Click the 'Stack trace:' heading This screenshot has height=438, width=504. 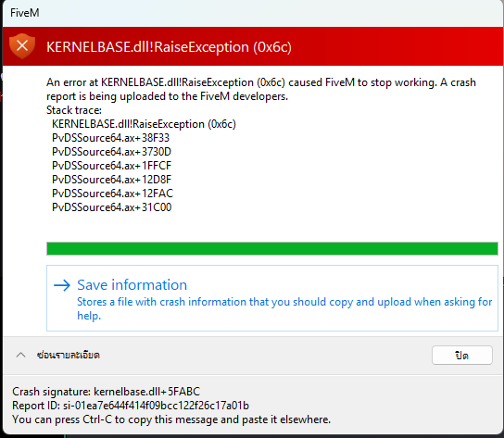pyautogui.click(x=74, y=110)
